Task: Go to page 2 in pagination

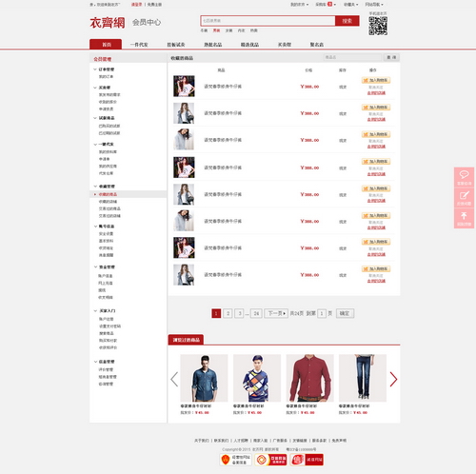Action: 228,313
